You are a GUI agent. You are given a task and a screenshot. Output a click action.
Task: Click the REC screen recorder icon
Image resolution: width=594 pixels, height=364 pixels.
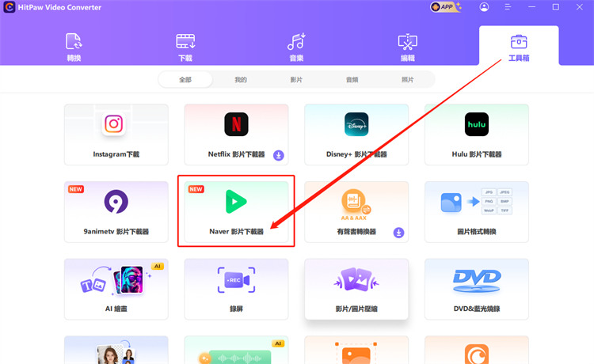pyautogui.click(x=236, y=280)
